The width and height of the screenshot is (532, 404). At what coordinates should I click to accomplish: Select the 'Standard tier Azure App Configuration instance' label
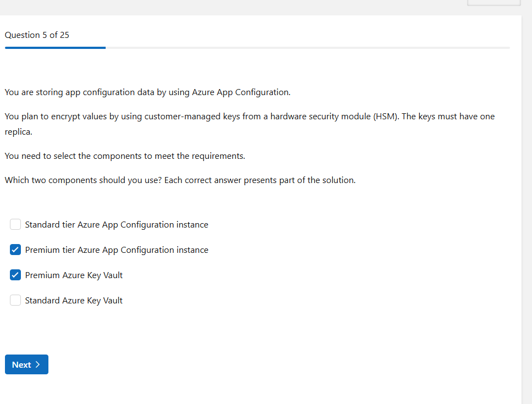(x=117, y=225)
